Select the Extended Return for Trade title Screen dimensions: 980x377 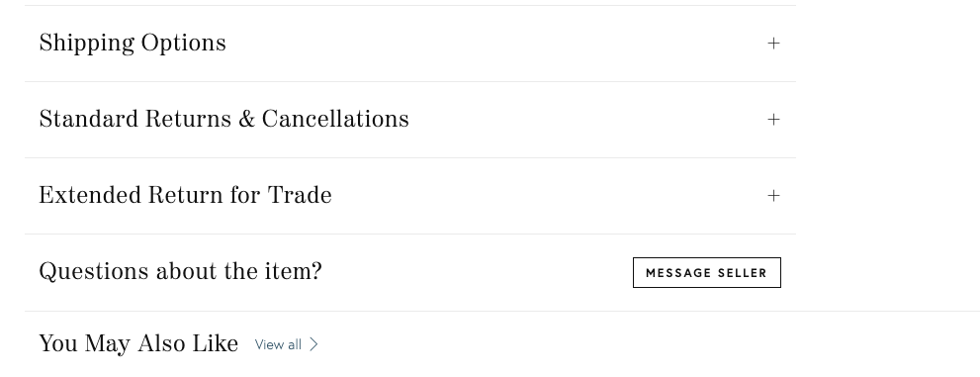(185, 196)
